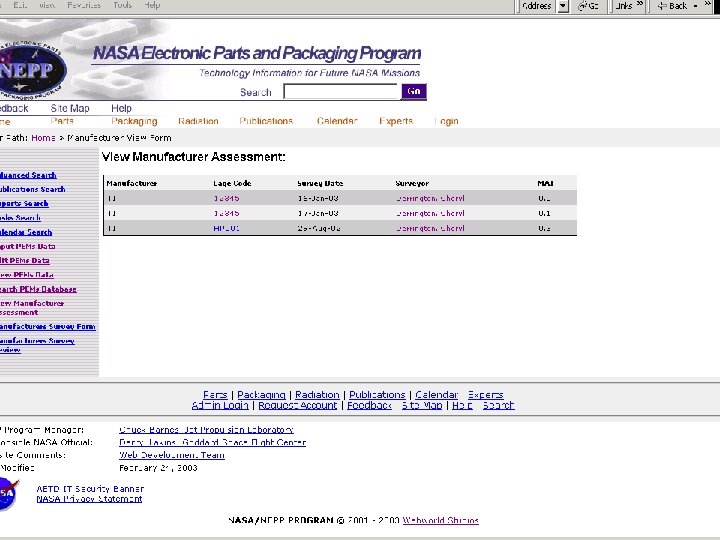720x540 pixels.
Task: Open Search PEMs Database in the sidebar
Action: [x=38, y=289]
